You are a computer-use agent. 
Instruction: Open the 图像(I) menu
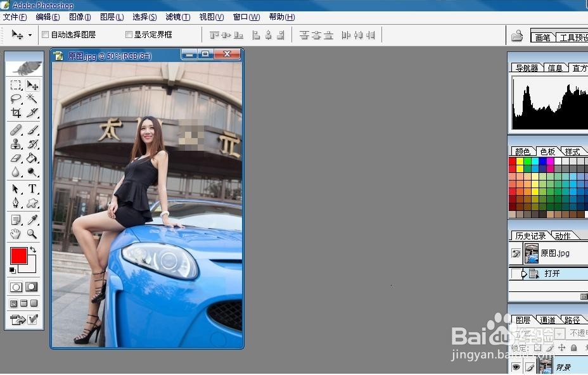coord(80,17)
